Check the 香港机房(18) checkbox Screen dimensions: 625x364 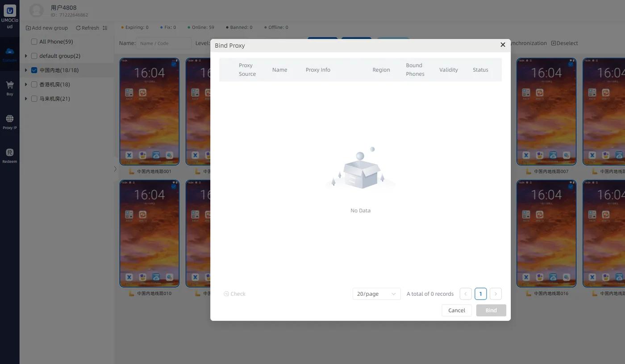(34, 84)
